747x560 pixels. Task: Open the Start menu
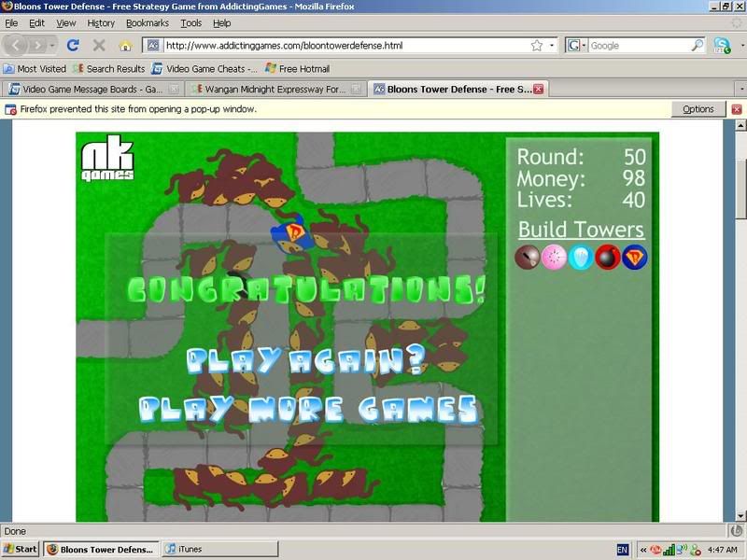[x=20, y=549]
